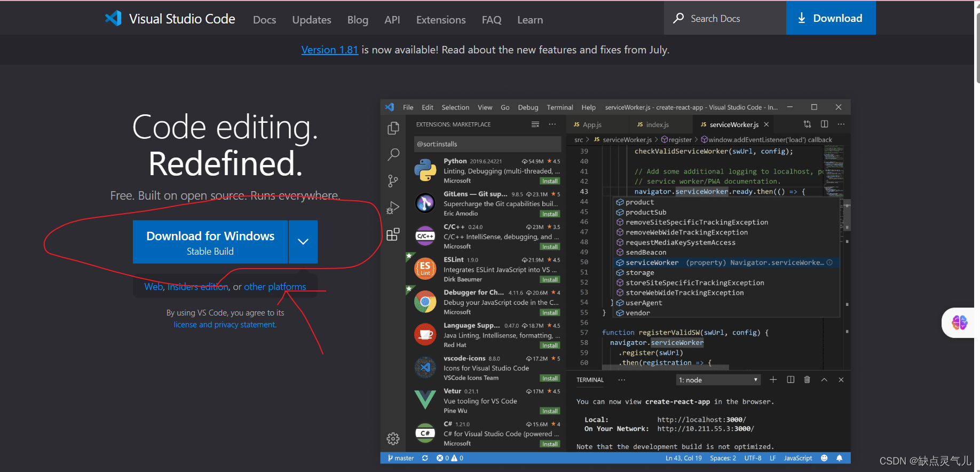Open the FAQ nav item
980x472 pixels.
[492, 20]
